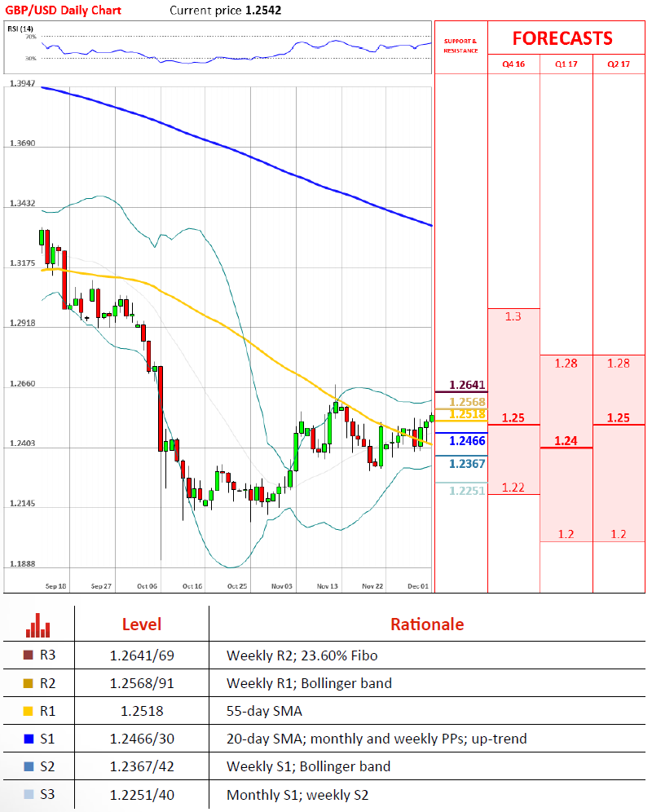Click the 1.2251 support level label

pyautogui.click(x=467, y=491)
